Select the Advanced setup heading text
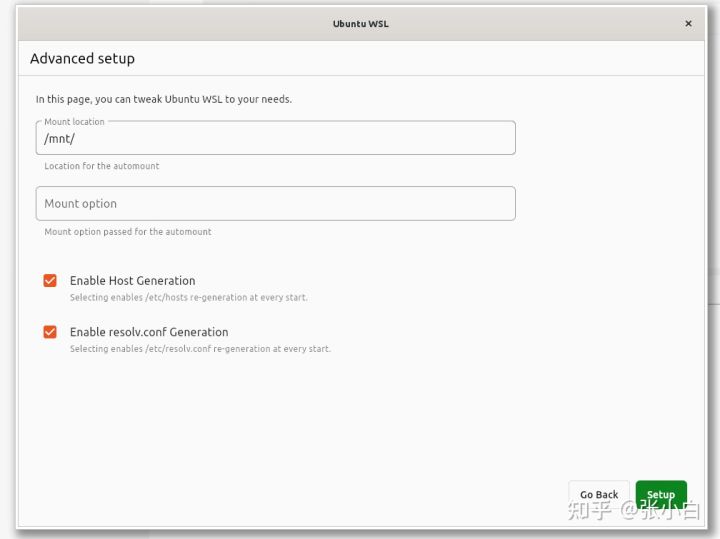 [83, 59]
